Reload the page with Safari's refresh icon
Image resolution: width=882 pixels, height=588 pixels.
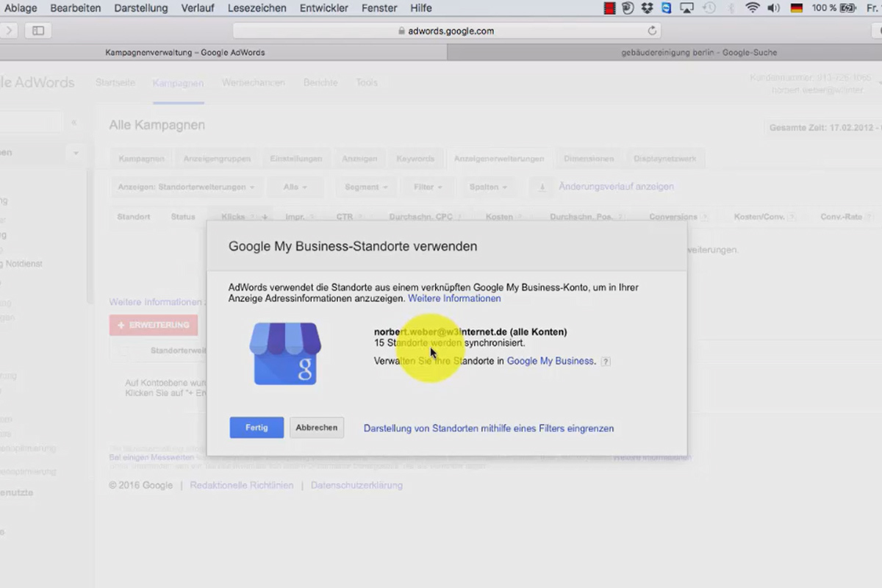pos(651,31)
